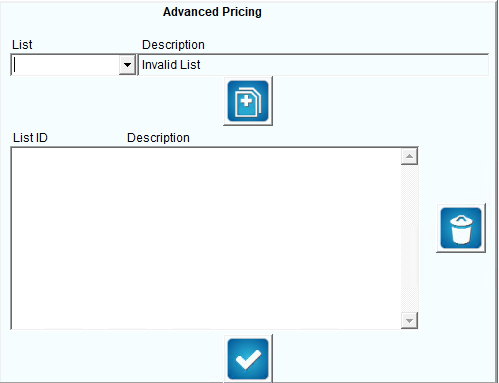This screenshot has height=383, width=499.
Task: Click the List ID column header label
Action: click(x=30, y=138)
